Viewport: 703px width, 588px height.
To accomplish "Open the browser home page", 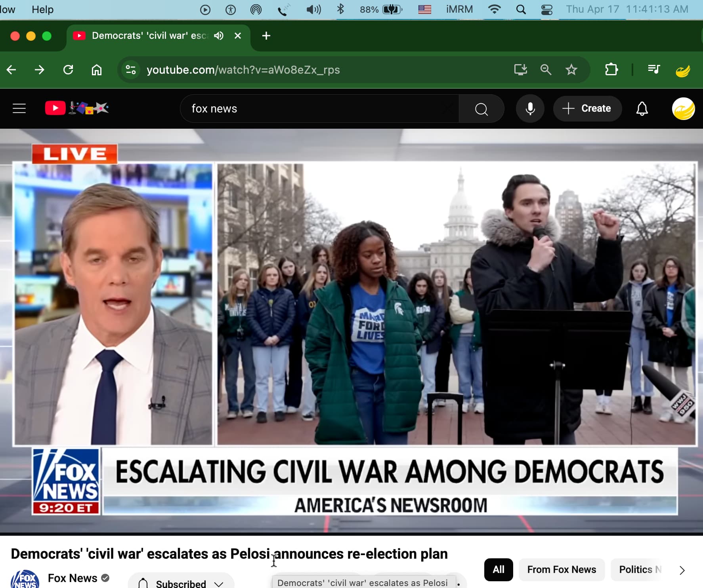I will click(97, 70).
